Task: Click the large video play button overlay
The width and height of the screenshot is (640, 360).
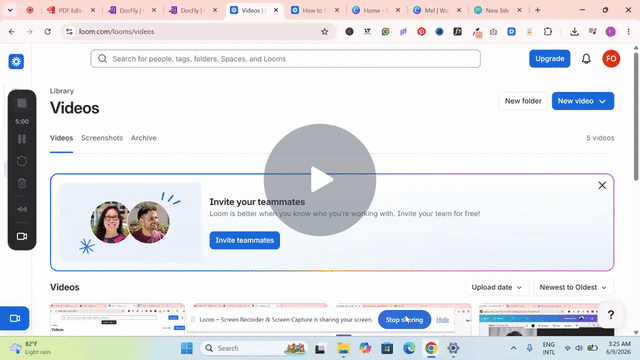Action: point(320,180)
